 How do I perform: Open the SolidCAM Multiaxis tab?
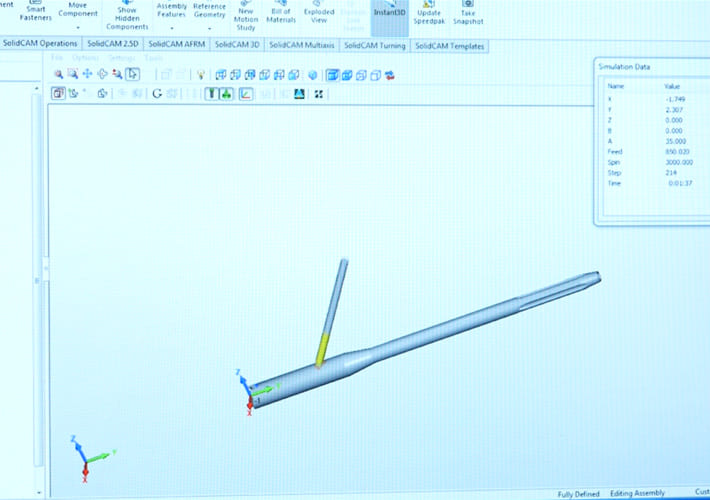coord(302,45)
